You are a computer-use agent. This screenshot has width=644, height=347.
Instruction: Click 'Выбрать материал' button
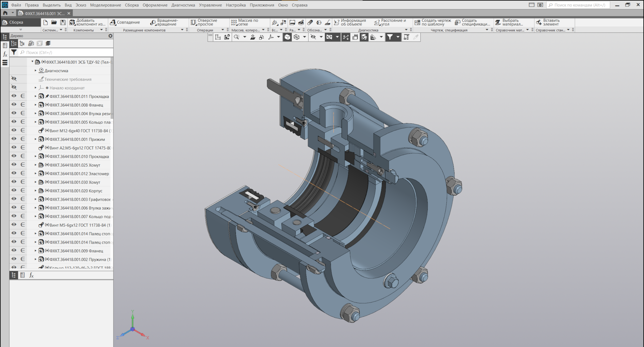(509, 22)
